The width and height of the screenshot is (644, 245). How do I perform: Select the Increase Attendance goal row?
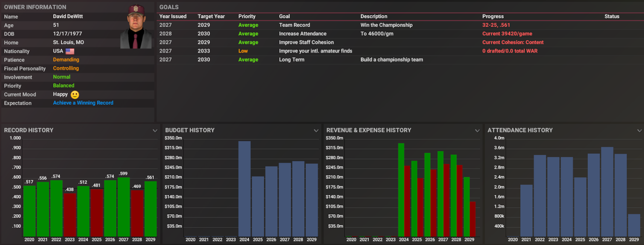400,34
